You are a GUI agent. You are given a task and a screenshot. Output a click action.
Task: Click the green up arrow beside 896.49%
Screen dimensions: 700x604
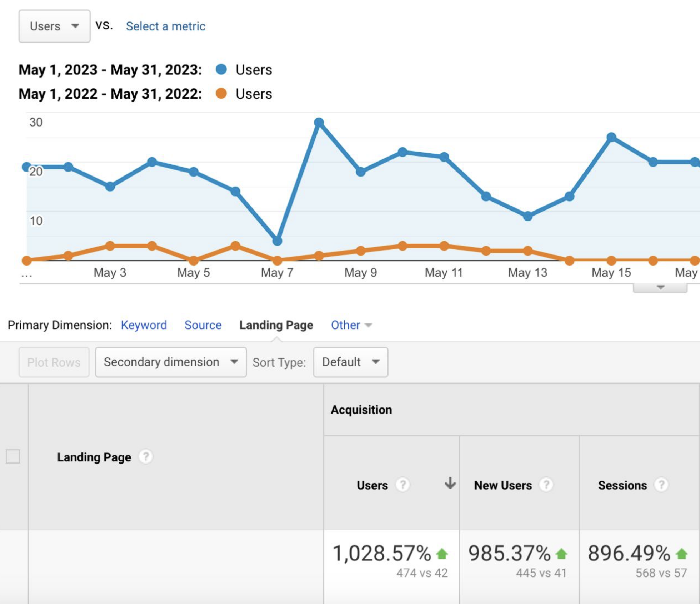click(681, 554)
